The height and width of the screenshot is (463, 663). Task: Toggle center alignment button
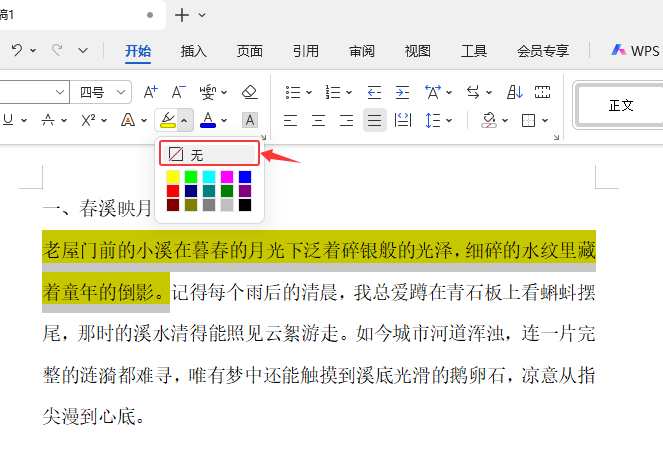(318, 121)
